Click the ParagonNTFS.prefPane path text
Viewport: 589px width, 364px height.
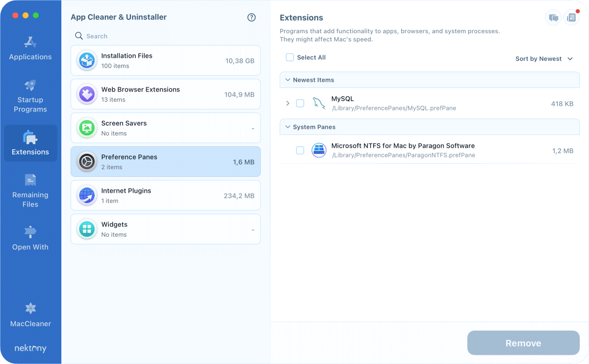[403, 155]
